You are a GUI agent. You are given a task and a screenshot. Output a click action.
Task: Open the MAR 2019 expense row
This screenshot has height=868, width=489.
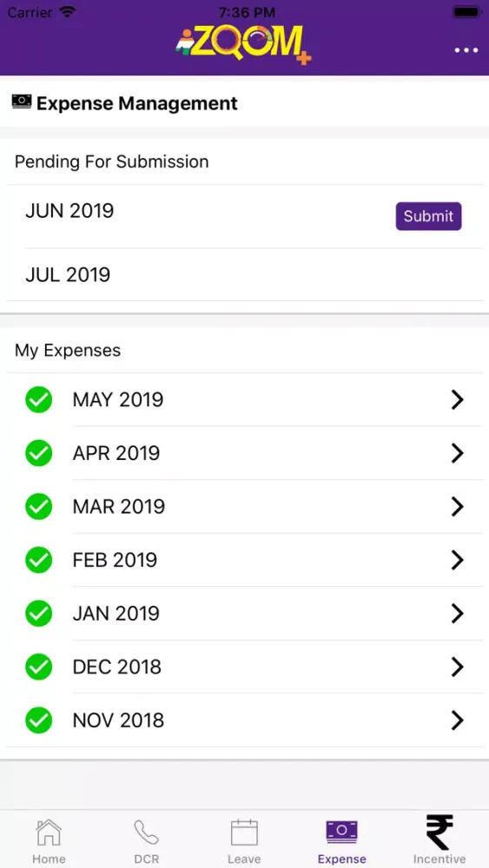244,507
